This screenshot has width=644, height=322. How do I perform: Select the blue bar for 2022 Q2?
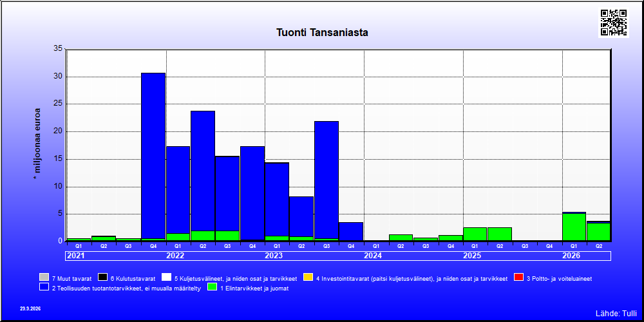coord(203,171)
